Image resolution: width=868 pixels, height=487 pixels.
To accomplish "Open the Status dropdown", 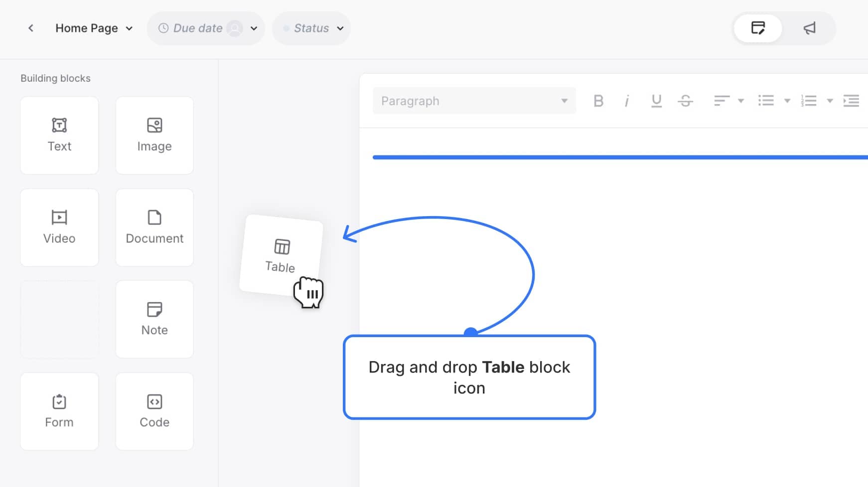I will click(x=311, y=28).
